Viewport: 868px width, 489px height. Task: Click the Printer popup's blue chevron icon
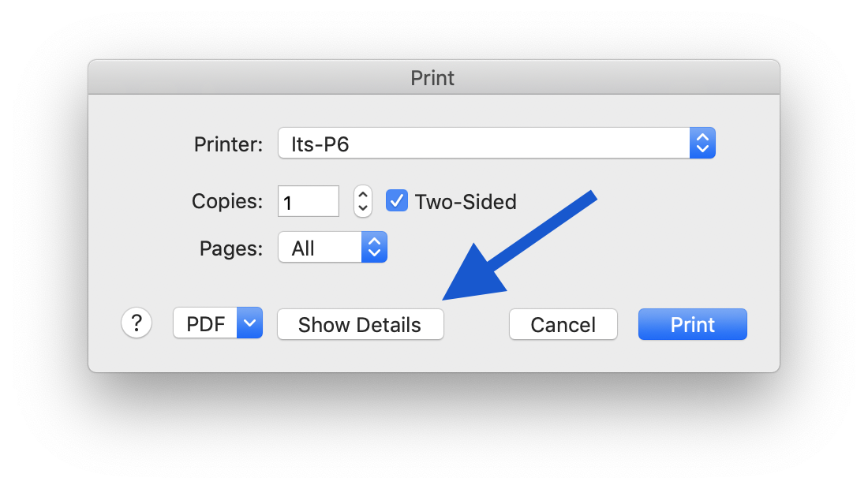coord(702,144)
